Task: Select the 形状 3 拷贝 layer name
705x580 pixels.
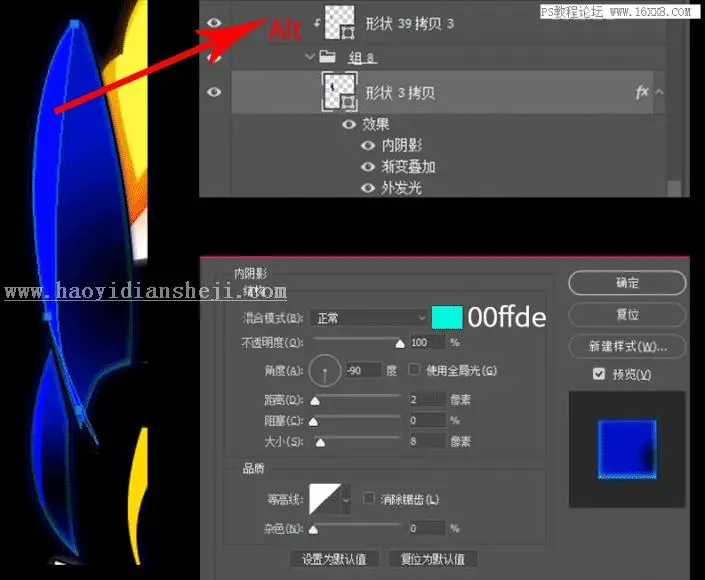Action: tap(400, 93)
